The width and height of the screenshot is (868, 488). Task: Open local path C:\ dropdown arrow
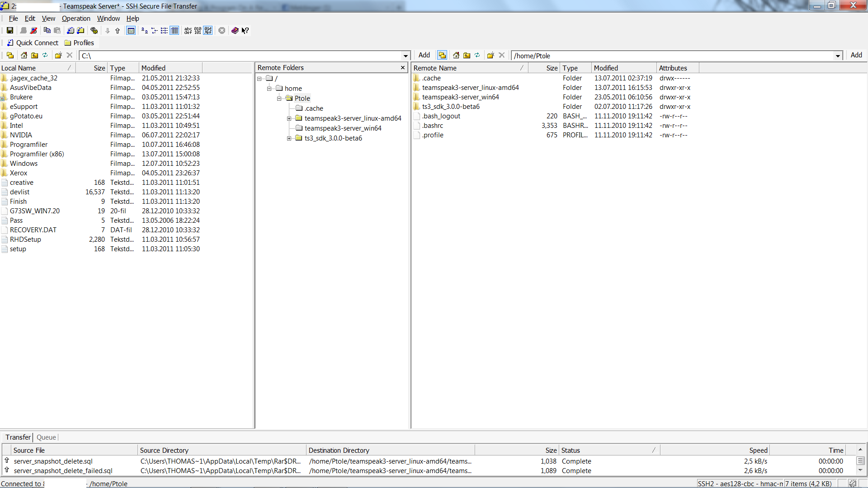tap(406, 56)
